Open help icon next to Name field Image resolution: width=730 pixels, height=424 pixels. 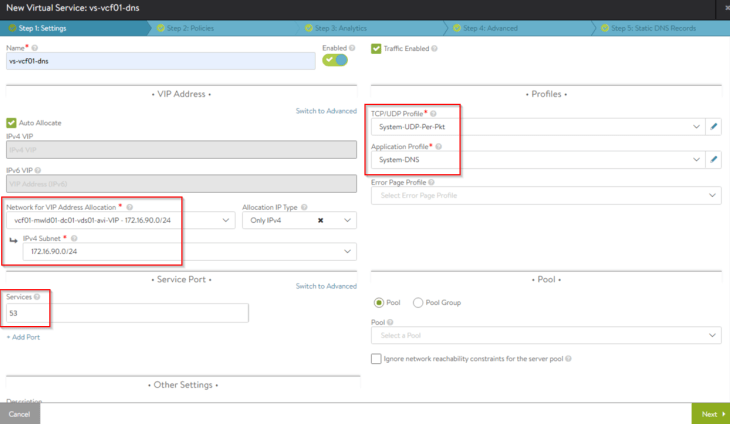coord(35,48)
